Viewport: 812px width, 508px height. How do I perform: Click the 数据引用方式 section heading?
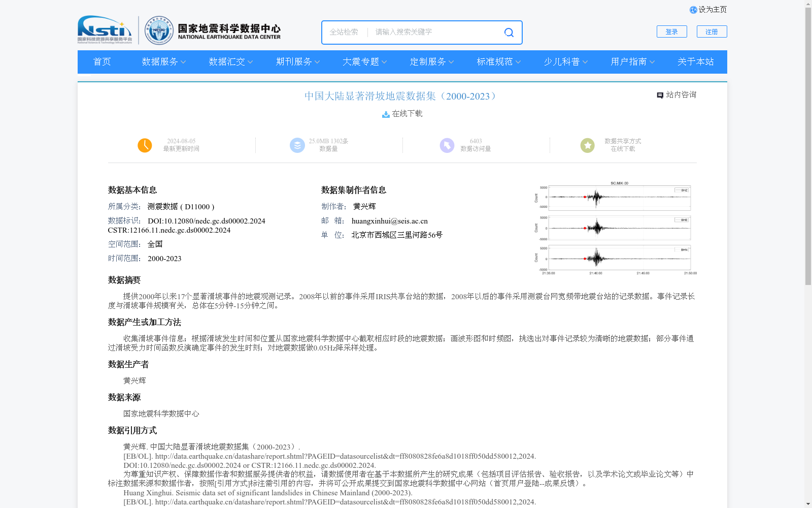click(x=132, y=431)
